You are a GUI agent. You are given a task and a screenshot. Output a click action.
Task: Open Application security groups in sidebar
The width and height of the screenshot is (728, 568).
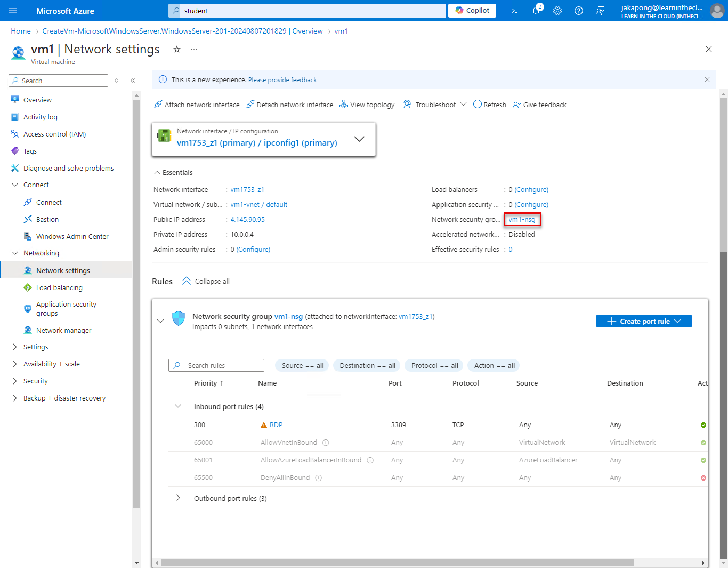point(67,309)
